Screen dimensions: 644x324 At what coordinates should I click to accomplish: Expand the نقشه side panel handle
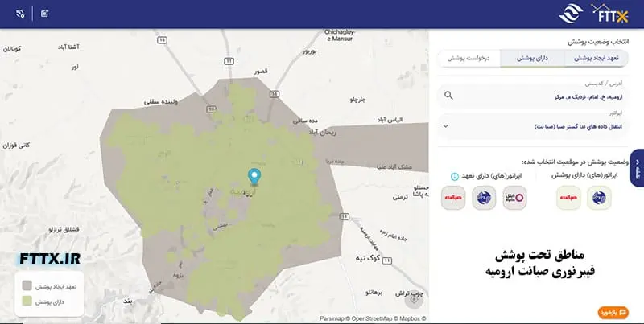[638, 168]
